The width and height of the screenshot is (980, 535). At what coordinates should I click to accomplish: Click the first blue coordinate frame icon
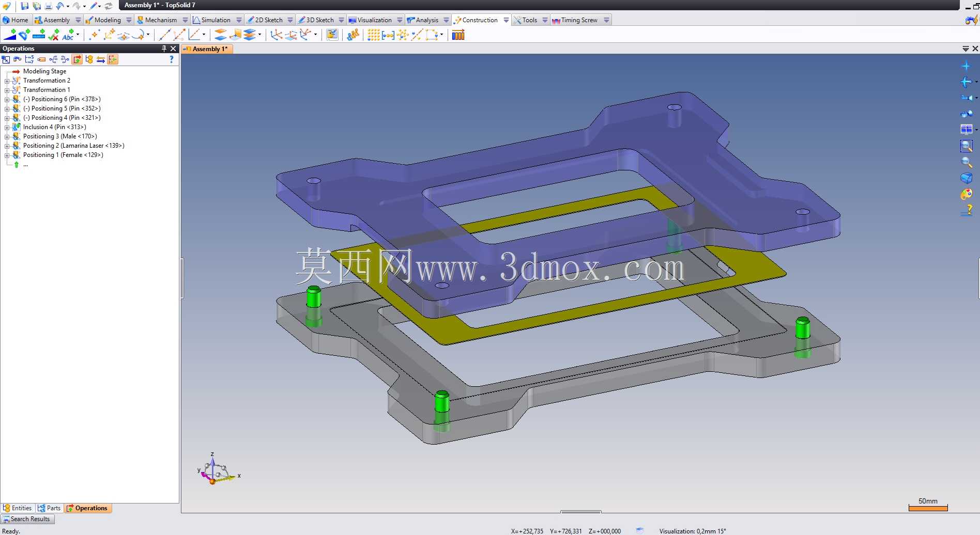click(277, 35)
